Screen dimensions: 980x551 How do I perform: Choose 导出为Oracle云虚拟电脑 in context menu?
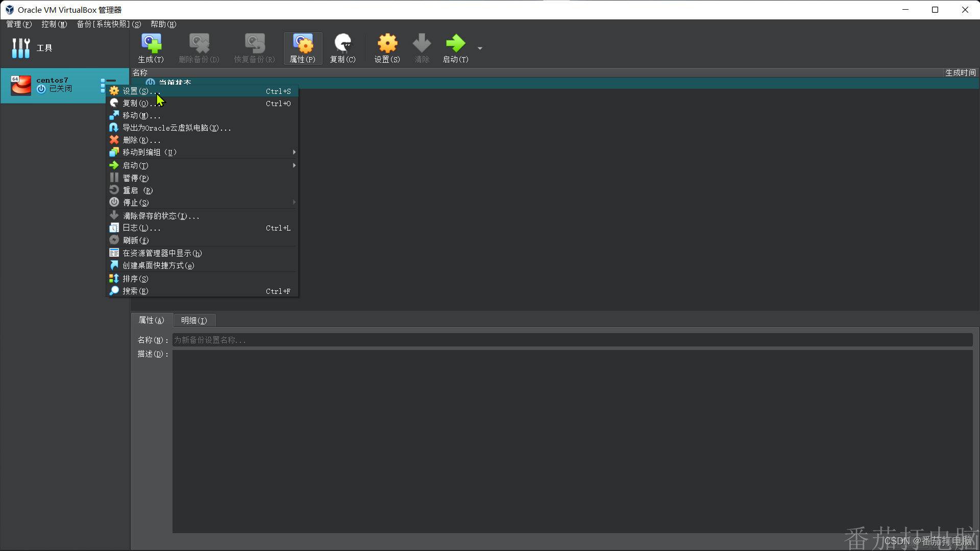pyautogui.click(x=202, y=128)
